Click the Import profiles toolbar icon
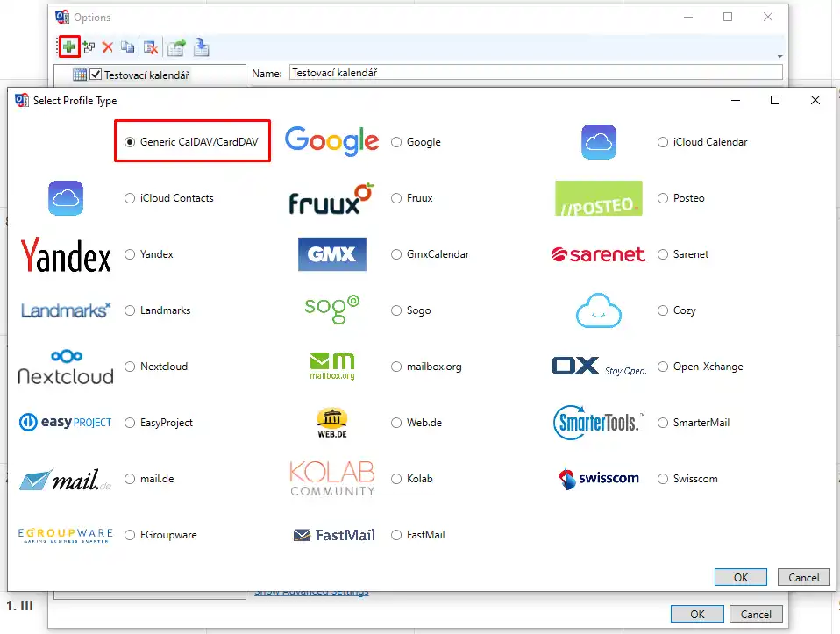This screenshot has height=634, width=840. (x=202, y=47)
